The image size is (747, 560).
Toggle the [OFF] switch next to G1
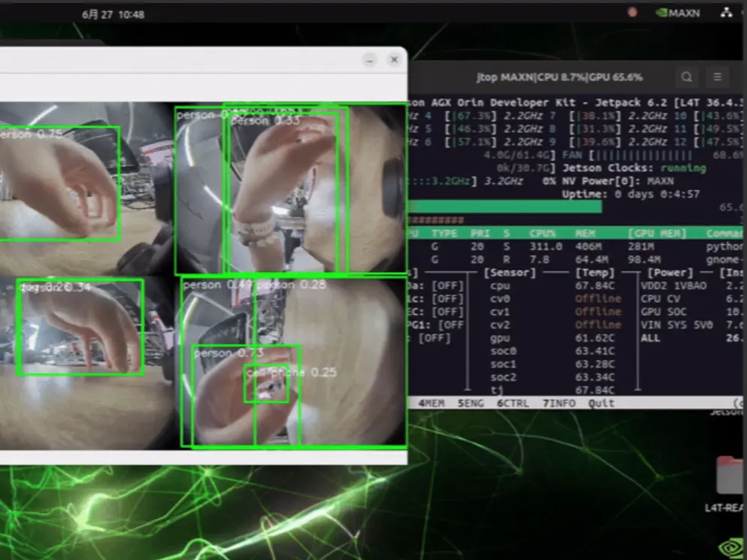coord(451,325)
